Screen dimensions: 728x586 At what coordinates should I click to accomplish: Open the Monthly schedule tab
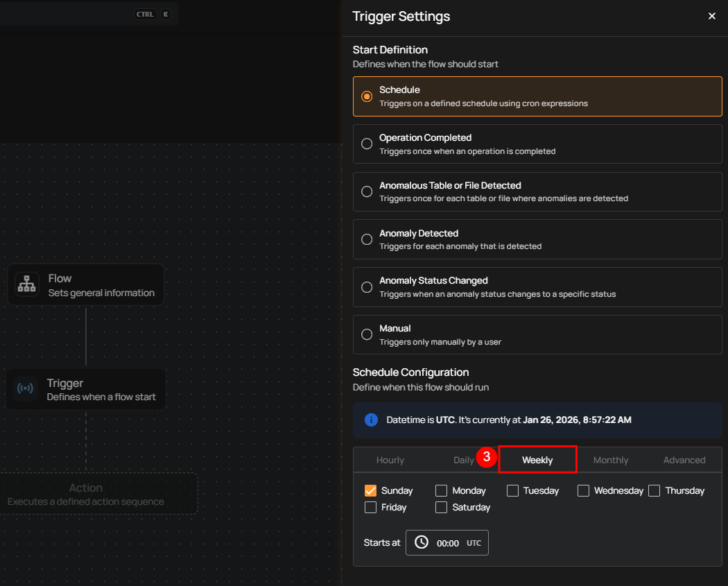[x=610, y=460]
